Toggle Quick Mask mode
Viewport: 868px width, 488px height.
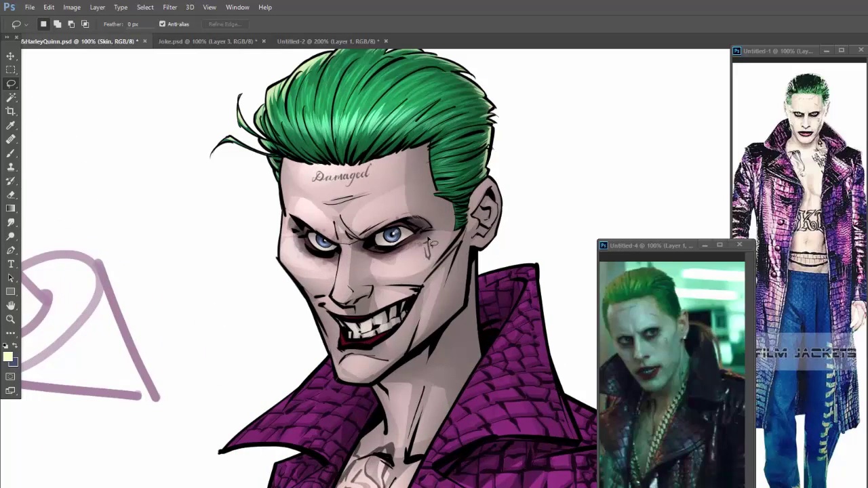tap(11, 376)
